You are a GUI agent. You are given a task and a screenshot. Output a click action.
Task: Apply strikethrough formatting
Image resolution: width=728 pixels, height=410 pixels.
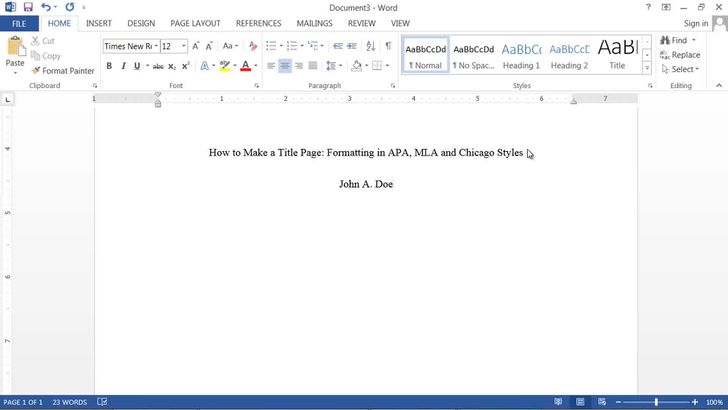[x=158, y=66]
